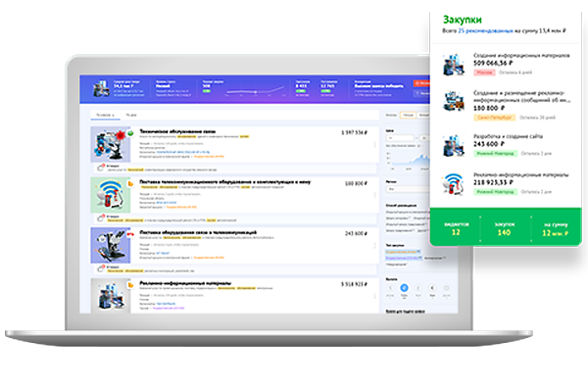Select the first tab above the listings
588x392 pixels.
[102, 115]
